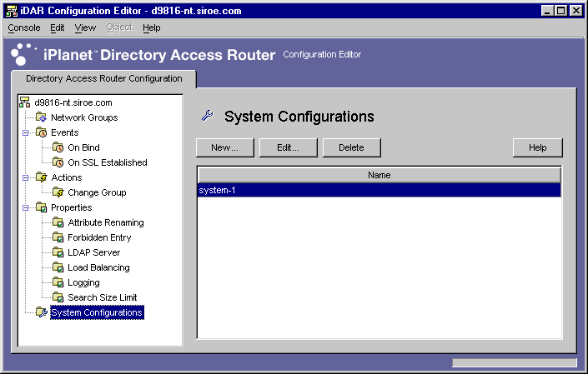Click the Change Group action icon
The width and height of the screenshot is (588, 374).
click(x=58, y=192)
